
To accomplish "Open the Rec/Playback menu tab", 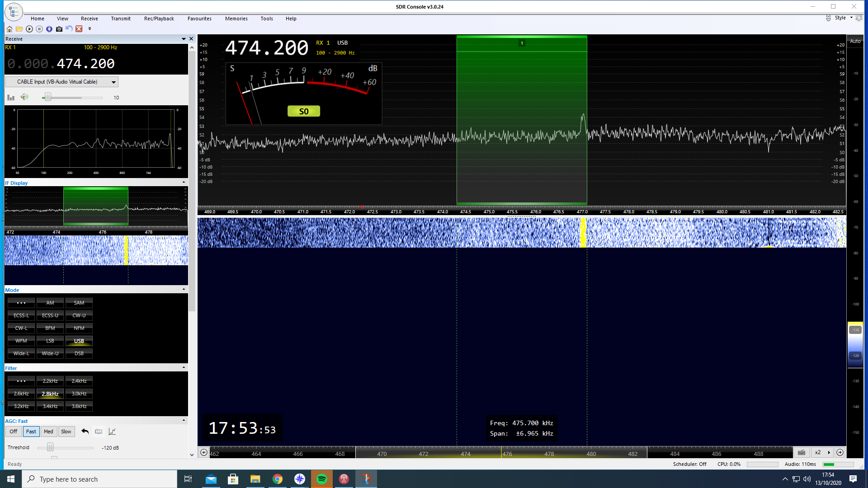I will pos(159,19).
